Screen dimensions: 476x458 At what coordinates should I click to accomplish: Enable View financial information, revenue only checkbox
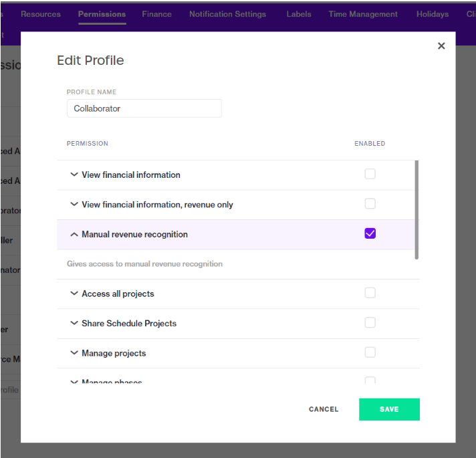(x=370, y=204)
